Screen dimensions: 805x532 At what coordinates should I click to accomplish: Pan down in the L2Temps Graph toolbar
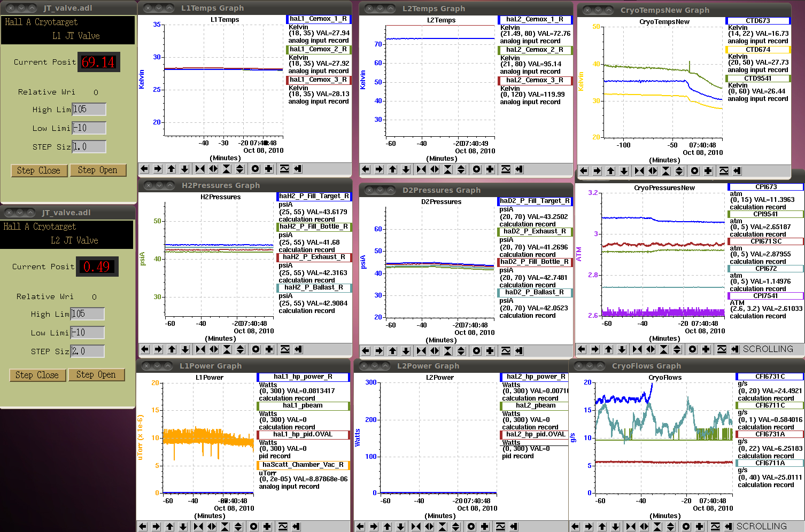click(406, 169)
